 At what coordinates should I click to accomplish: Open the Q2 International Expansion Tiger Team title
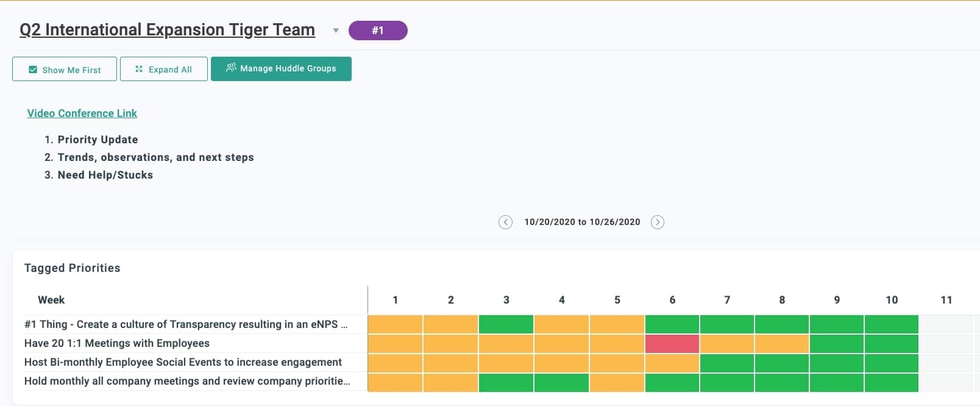(167, 30)
